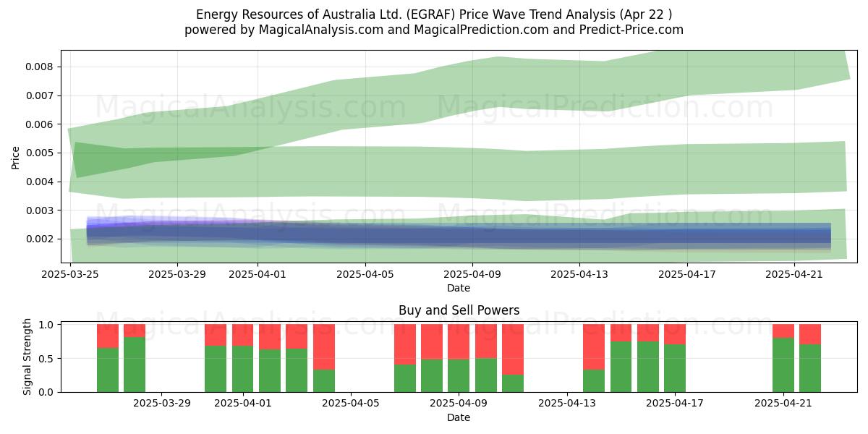
Task: Click the 'powered by MagicalAnalysis.com' subtitle line
Action: 434,30
